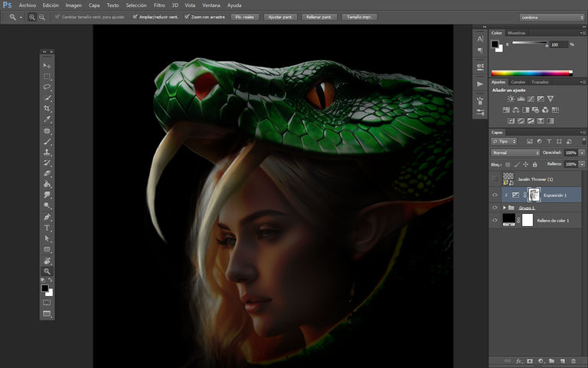Delete layer with trash icon
This screenshot has width=588, height=368.
pyautogui.click(x=573, y=361)
